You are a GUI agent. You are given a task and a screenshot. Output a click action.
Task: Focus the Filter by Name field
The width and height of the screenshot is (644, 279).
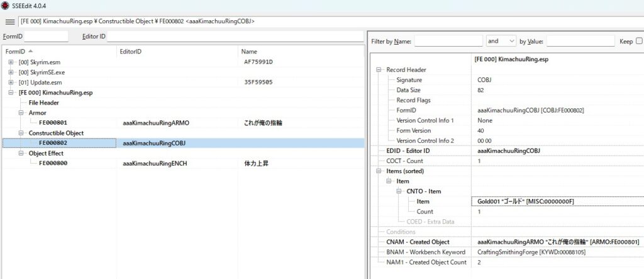click(448, 41)
